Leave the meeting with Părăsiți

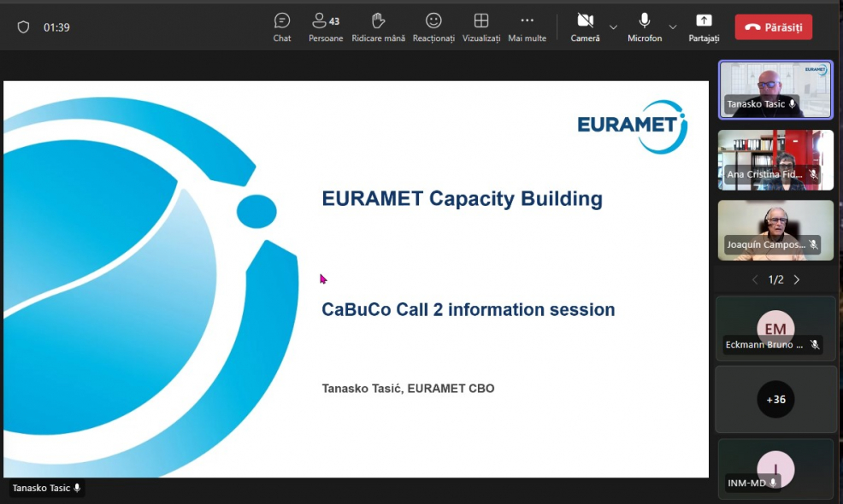point(773,26)
